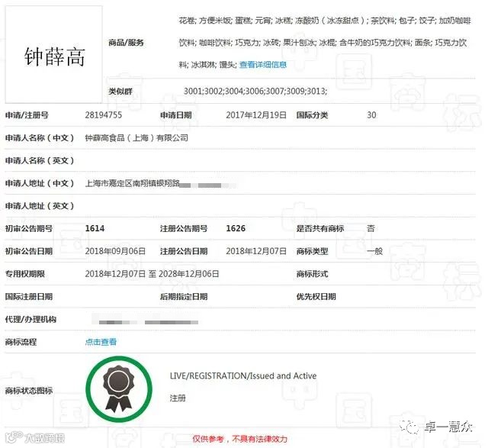This screenshot has width=488, height=448.
Task: Select applicant name 钟薛高食品（上海）有限公司
Action: tap(136, 137)
